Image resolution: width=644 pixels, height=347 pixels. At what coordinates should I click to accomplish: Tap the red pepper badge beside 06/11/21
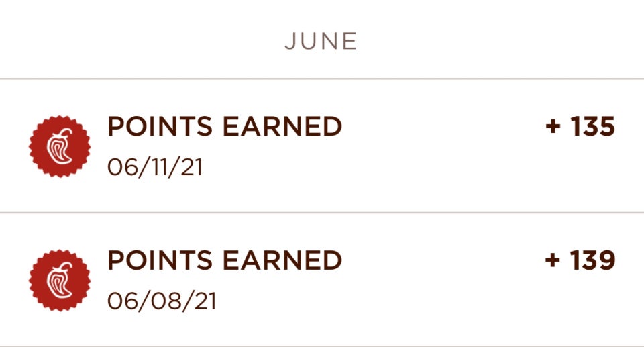(60, 147)
